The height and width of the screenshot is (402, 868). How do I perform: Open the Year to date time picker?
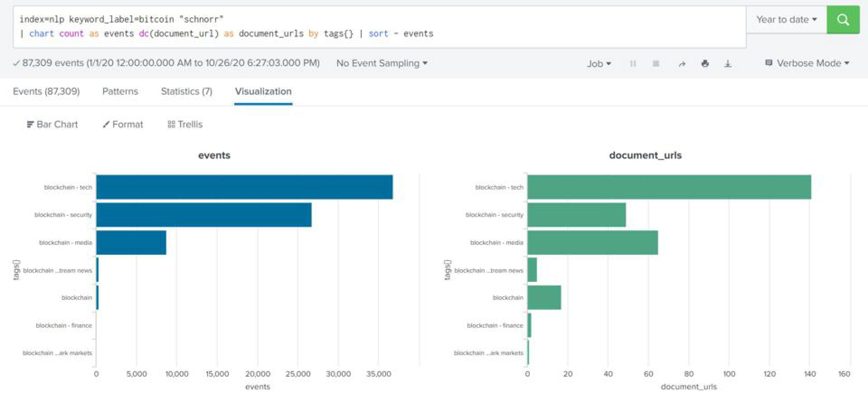(786, 19)
